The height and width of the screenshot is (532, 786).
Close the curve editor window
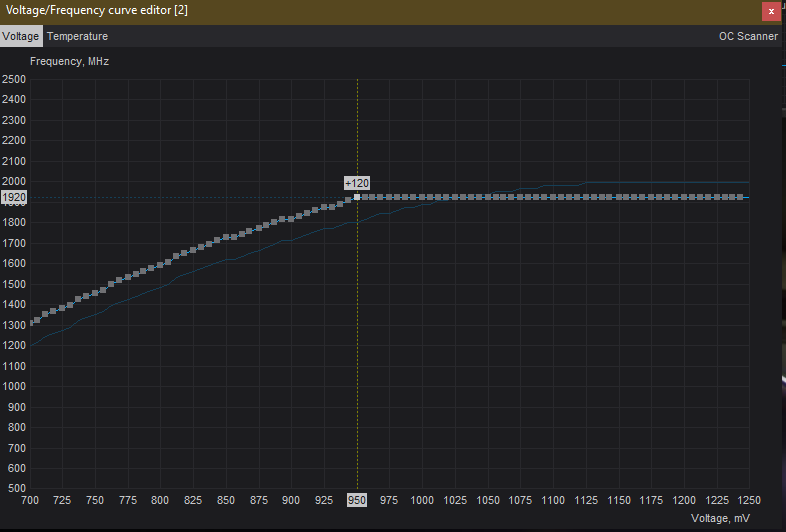point(771,11)
